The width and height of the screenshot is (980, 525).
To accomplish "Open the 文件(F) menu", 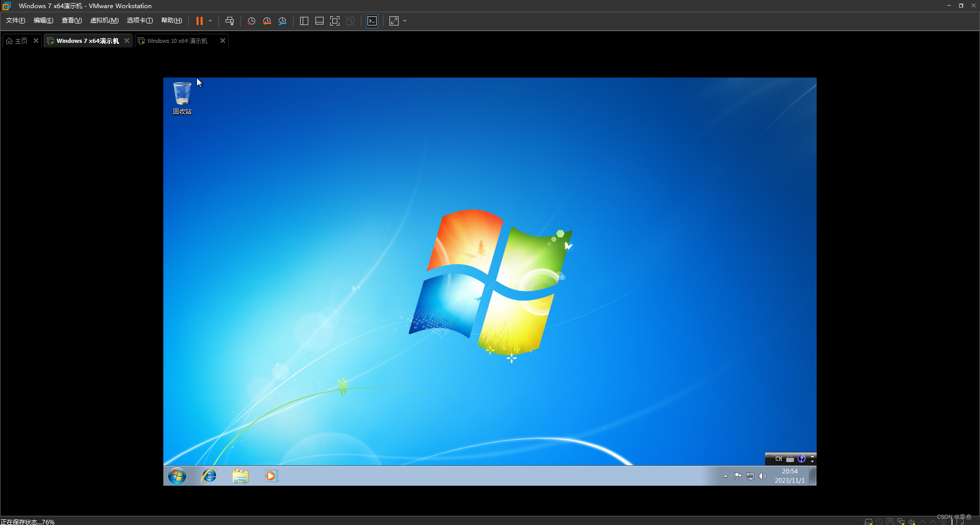I will point(15,20).
